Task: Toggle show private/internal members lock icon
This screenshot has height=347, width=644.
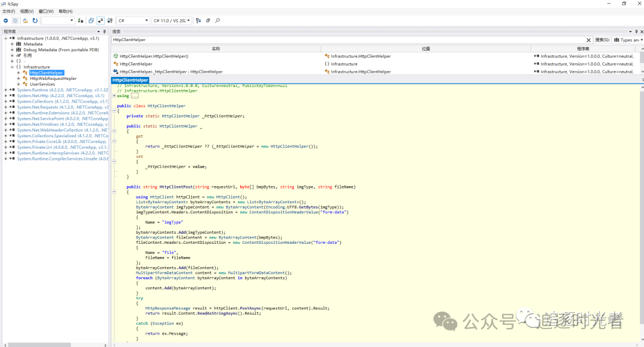Action: (x=101, y=21)
